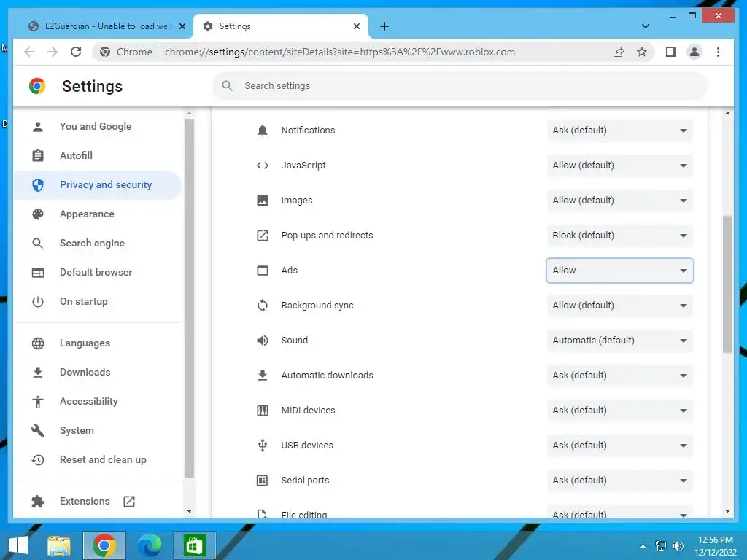Click the Serial ports icon
The height and width of the screenshot is (560, 747).
263,481
